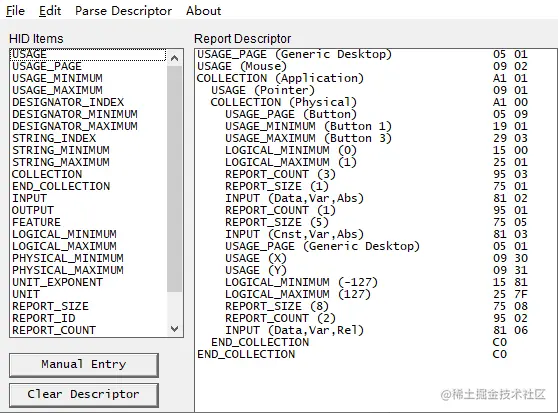Screen dimensions: 558x413
Task: Open the About menu
Action: [204, 11]
